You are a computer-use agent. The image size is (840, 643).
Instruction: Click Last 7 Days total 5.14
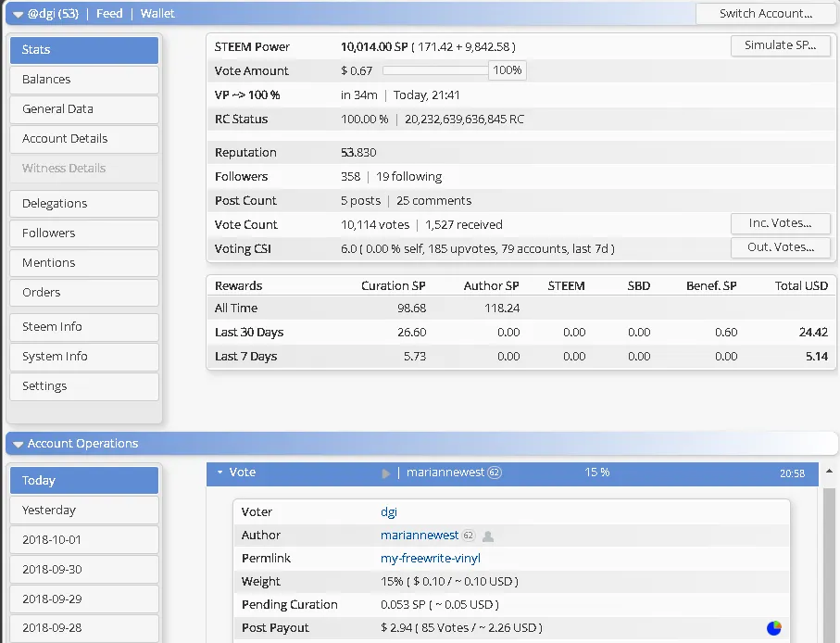pyautogui.click(x=817, y=357)
